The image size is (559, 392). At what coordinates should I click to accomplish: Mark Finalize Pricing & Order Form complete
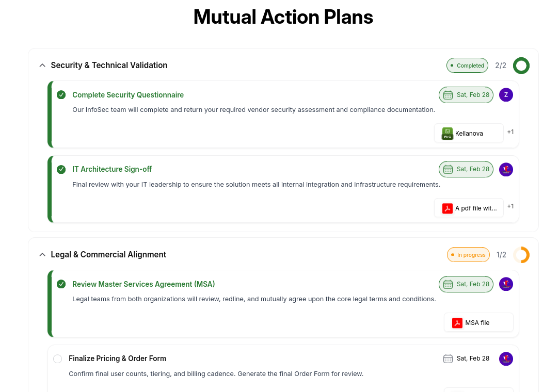pos(58,358)
